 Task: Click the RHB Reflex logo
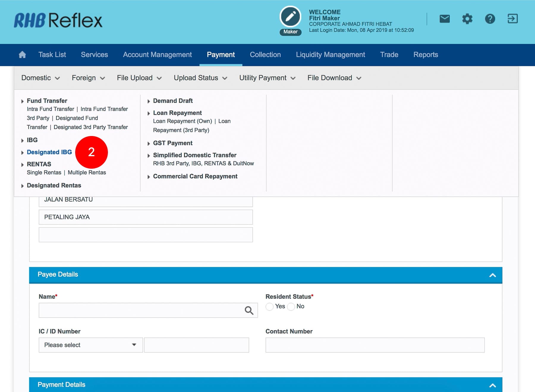point(58,20)
